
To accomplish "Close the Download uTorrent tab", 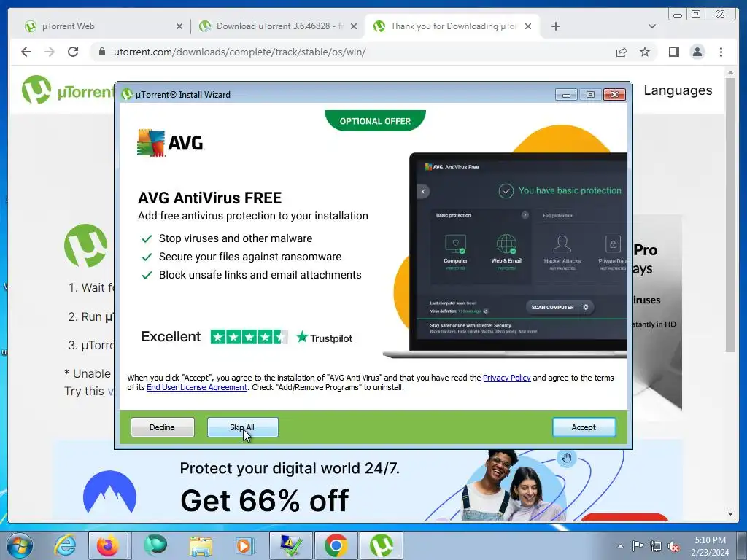I will click(x=354, y=26).
